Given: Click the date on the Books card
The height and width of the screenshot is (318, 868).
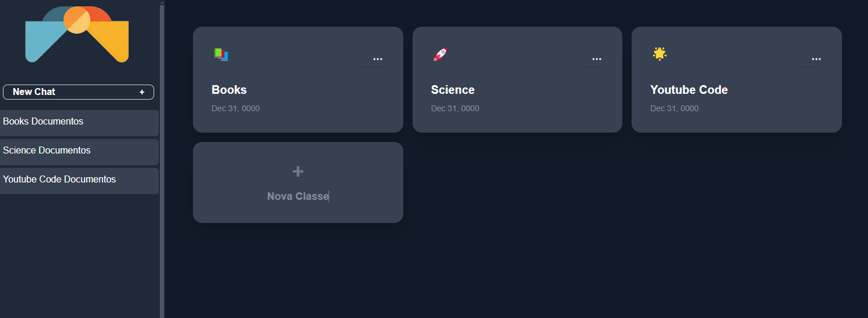Looking at the screenshot, I should tap(235, 108).
